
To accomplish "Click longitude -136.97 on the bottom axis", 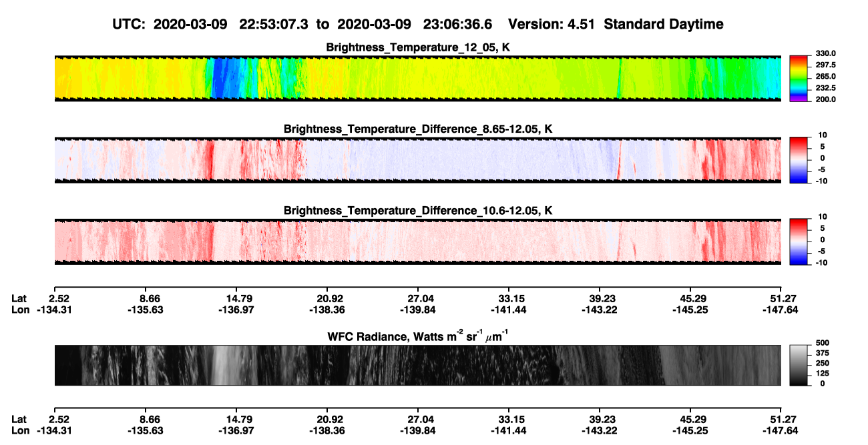I will (236, 430).
